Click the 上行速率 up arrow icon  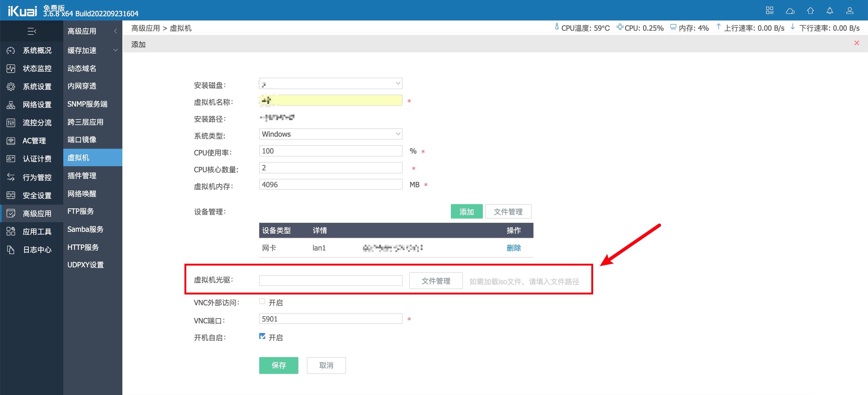pos(719,26)
